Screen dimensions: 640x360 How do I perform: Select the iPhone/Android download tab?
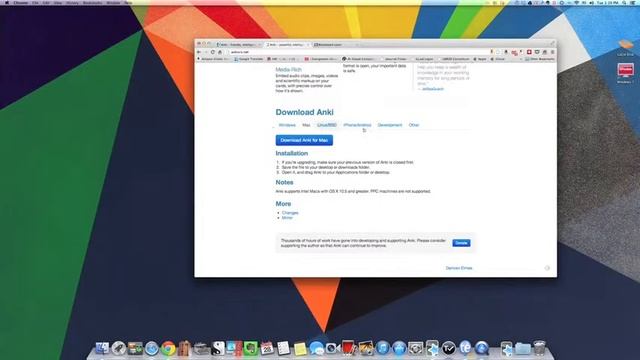click(357, 125)
